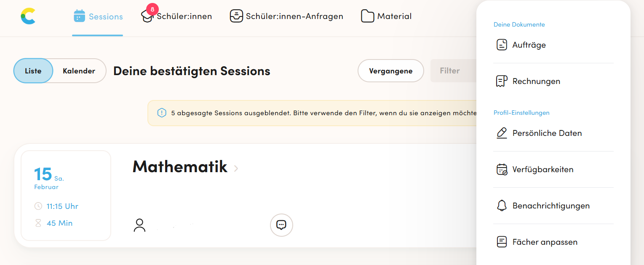The image size is (644, 265).
Task: Open the Material tab
Action: click(x=386, y=16)
